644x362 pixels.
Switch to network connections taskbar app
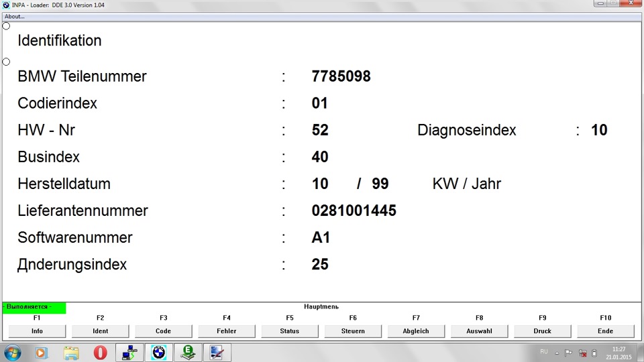click(x=129, y=353)
